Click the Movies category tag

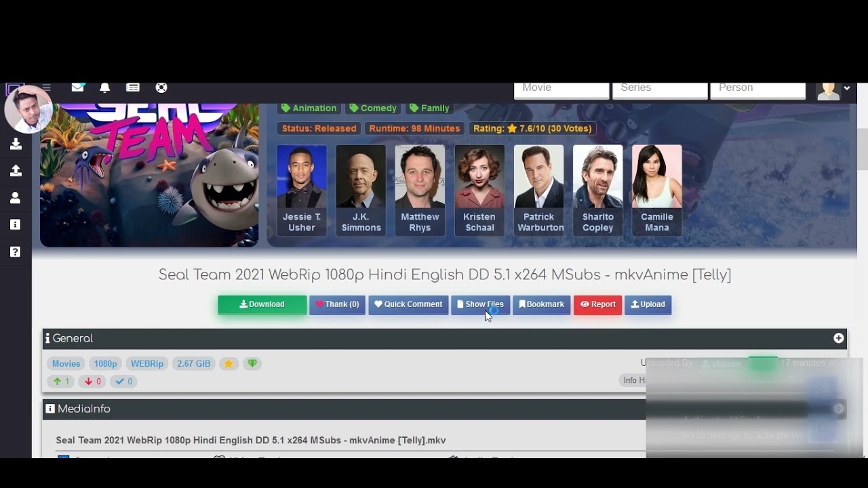pos(66,363)
